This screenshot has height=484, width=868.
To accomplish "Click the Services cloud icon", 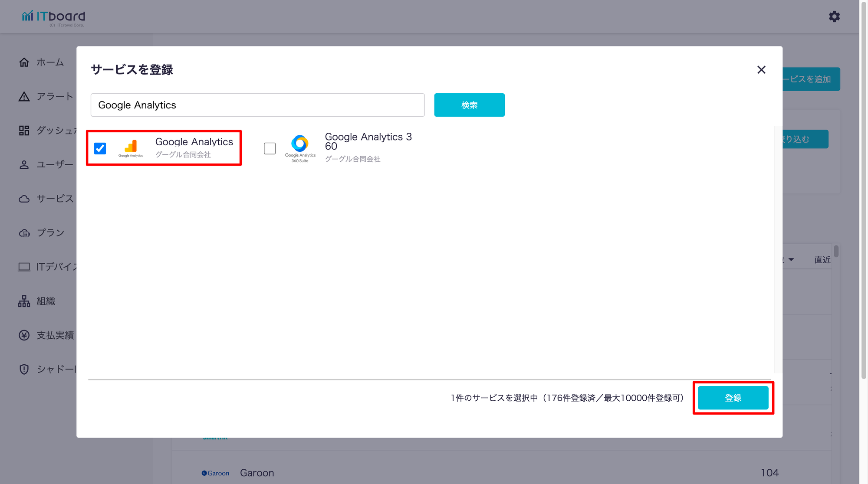I will [x=24, y=199].
